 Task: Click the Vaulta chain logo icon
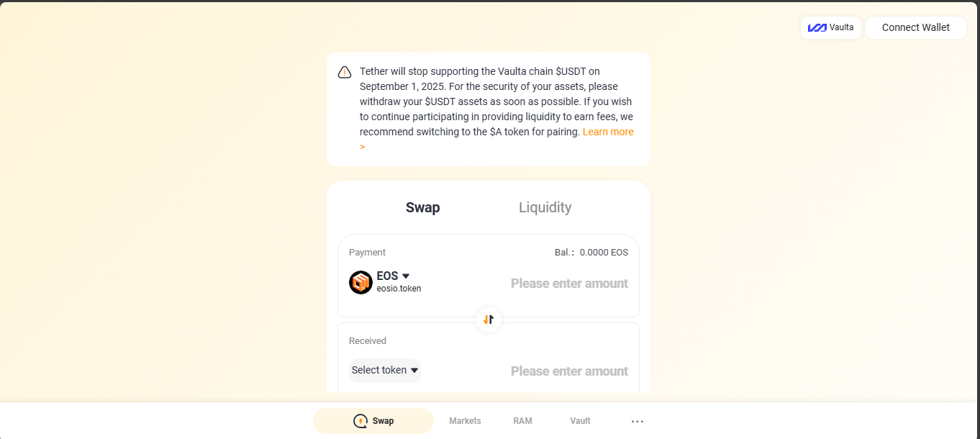[x=817, y=28]
